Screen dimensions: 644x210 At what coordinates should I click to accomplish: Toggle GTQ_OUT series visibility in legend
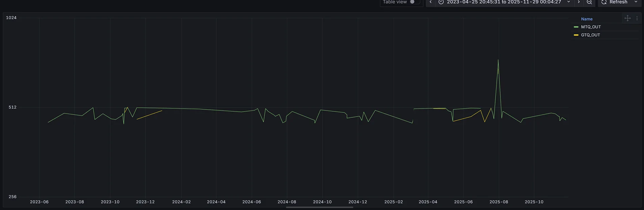click(x=590, y=35)
